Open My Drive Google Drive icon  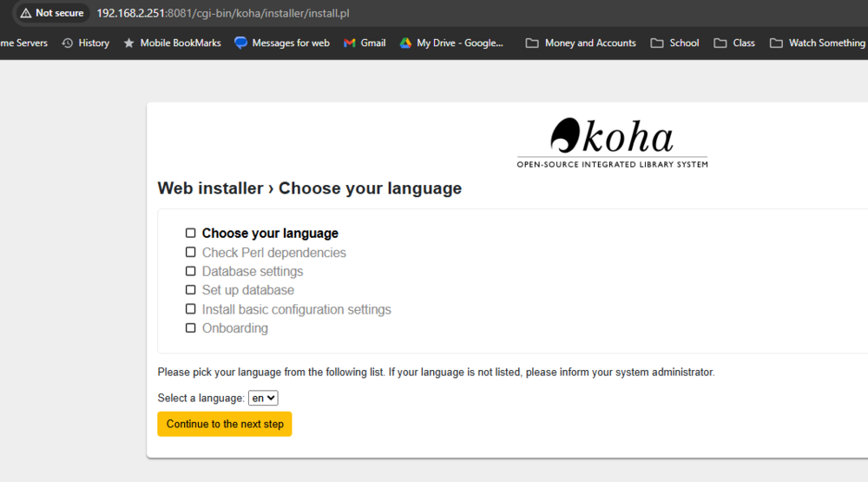click(x=405, y=43)
